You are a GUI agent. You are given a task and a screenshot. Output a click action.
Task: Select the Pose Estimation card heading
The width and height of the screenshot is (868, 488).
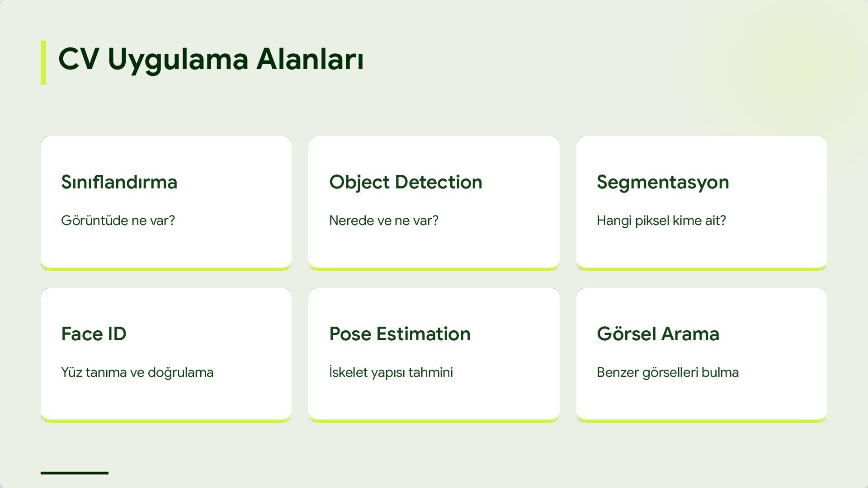point(400,334)
